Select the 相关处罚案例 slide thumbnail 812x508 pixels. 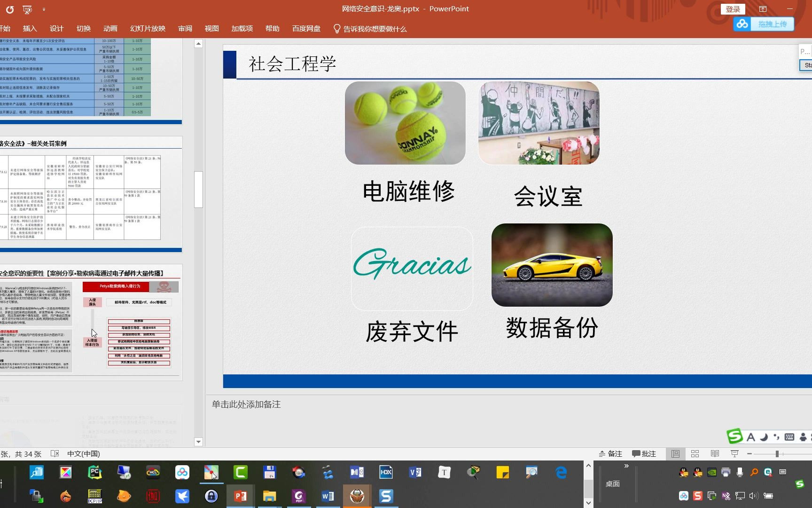[x=90, y=195]
